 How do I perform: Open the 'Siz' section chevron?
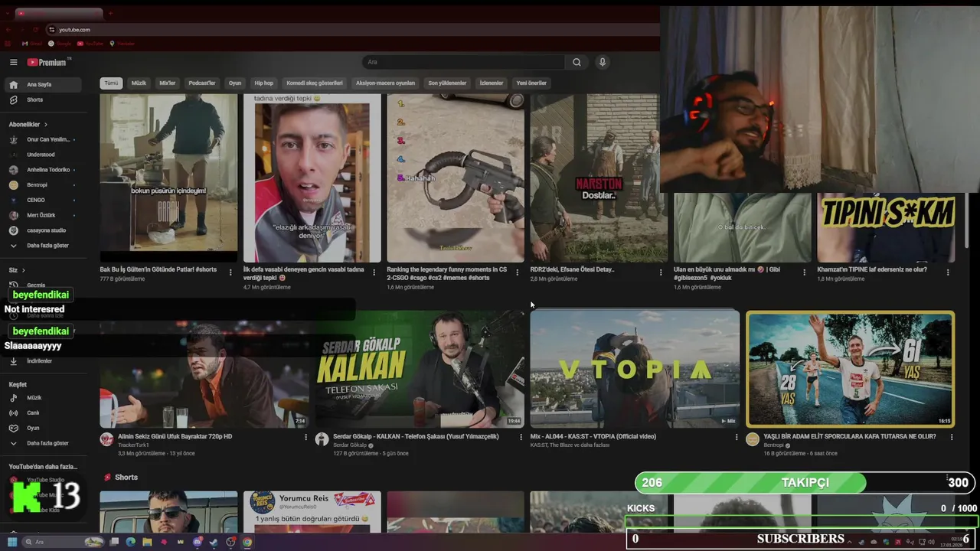click(23, 270)
